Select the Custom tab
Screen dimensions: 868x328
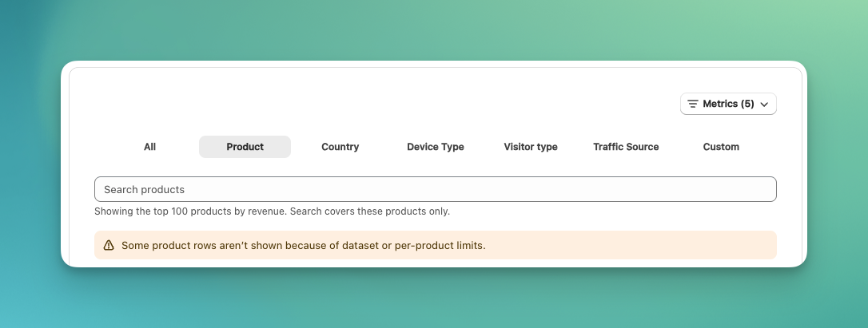coord(721,147)
